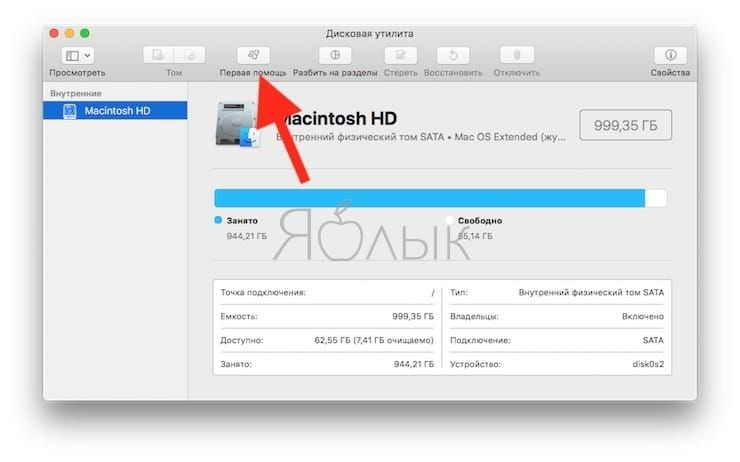Click the Том toolbar label
The width and height of the screenshot is (740, 462).
coord(174,73)
